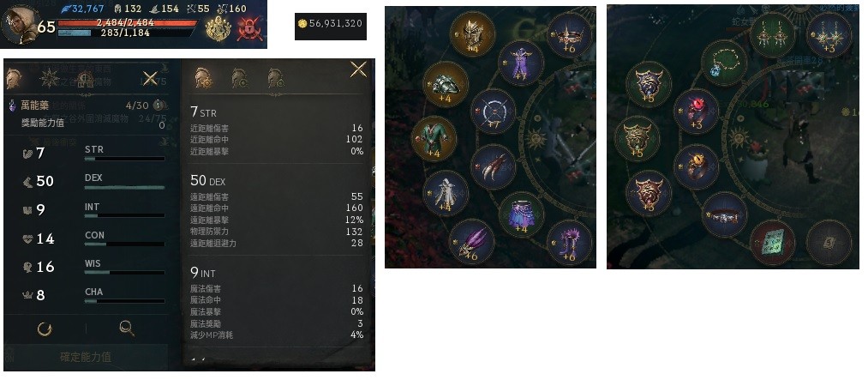This screenshot has height=380, width=868.
Task: Switch to the third helmet tab
Action: pyautogui.click(x=276, y=78)
